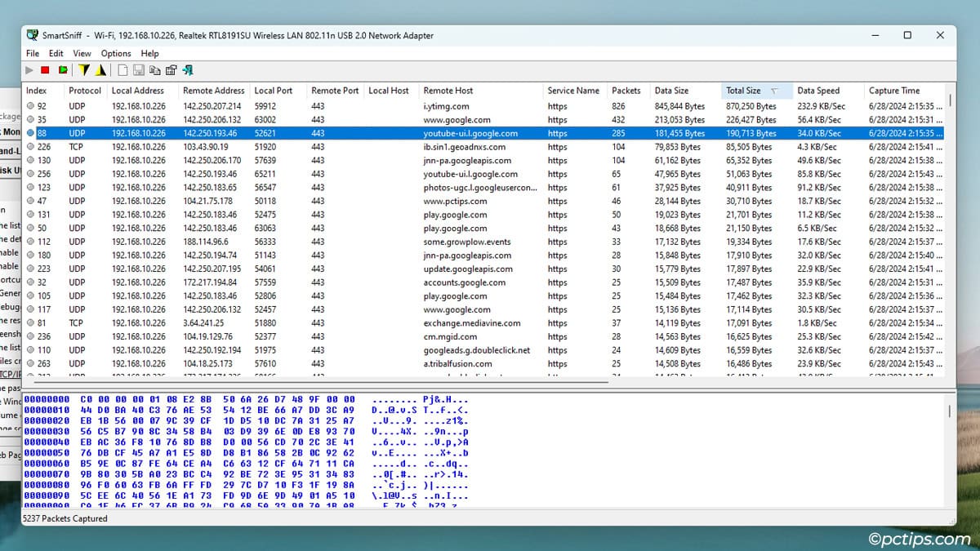Start a new capture using the play arrow icon

click(29, 69)
